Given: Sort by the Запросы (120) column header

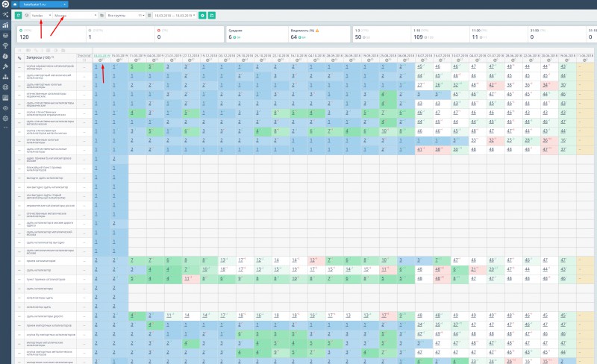Looking at the screenshot, I should point(40,57).
